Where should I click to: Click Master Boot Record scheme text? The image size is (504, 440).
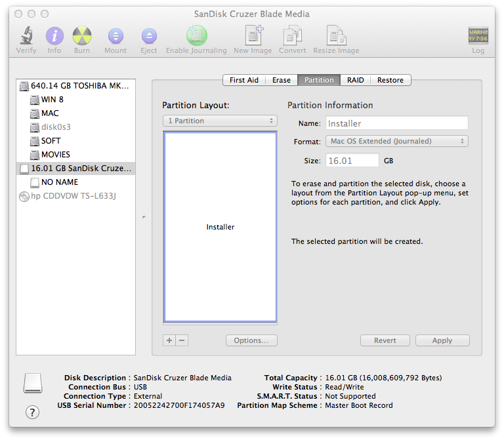[359, 405]
